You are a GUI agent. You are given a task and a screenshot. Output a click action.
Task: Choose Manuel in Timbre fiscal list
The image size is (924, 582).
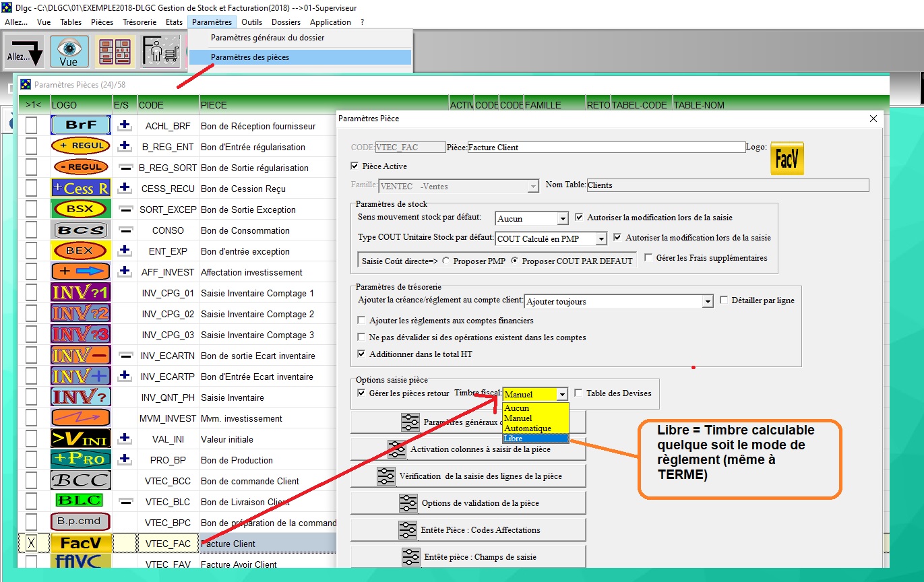pos(536,418)
